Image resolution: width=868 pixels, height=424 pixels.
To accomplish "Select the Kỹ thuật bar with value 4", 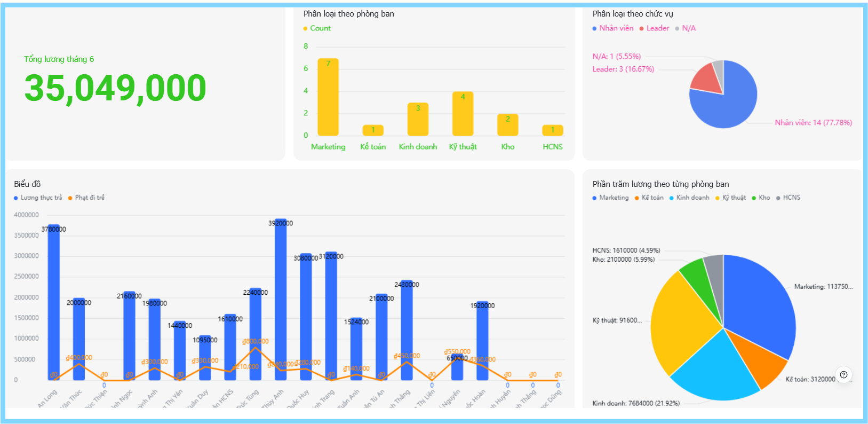I will click(x=463, y=114).
